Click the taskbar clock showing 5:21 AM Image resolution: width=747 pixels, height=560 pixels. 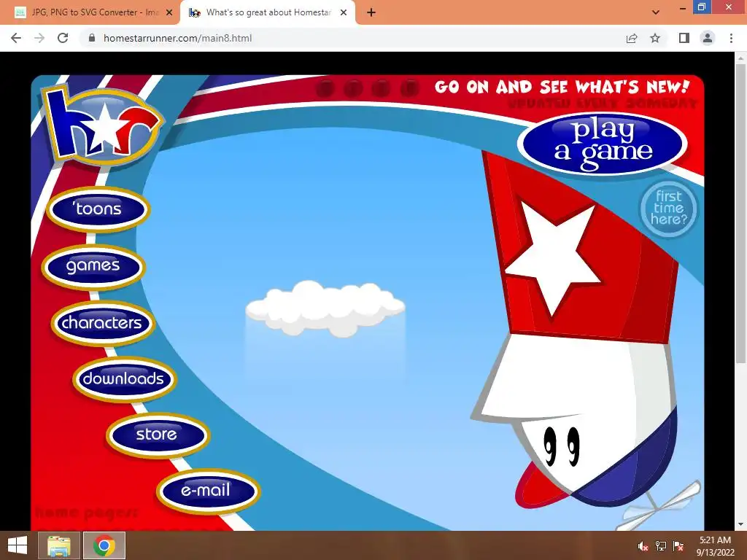(x=715, y=546)
